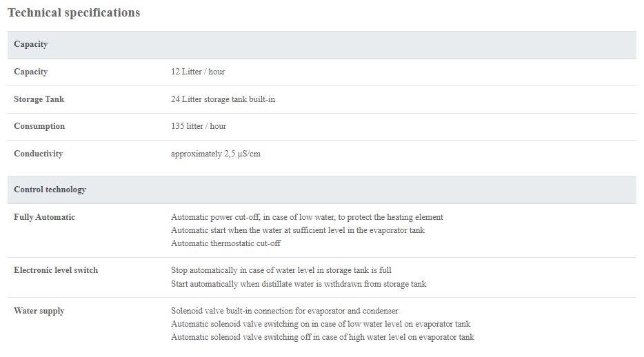Click the Storage Tank label
Image resolution: width=644 pixels, height=357 pixels.
click(39, 99)
